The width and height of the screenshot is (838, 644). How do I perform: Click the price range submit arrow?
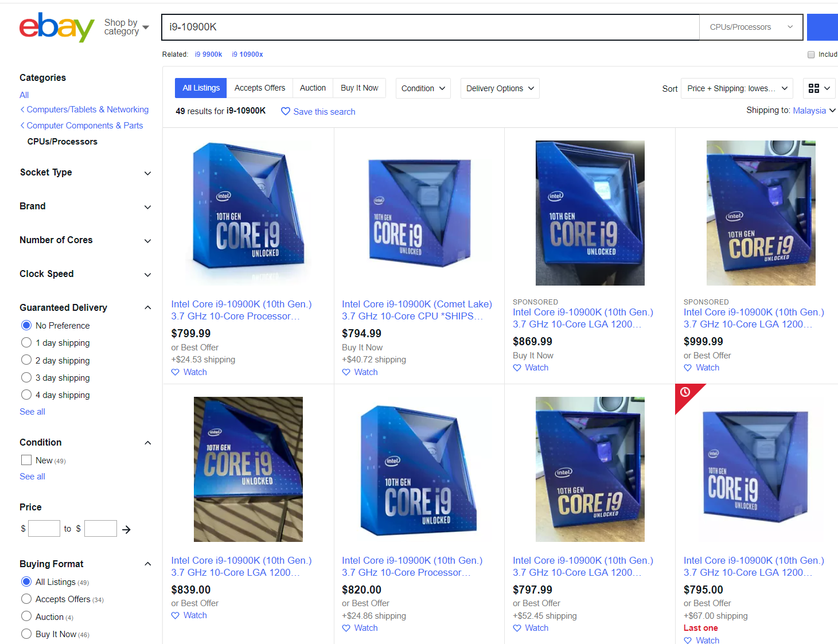[126, 529]
